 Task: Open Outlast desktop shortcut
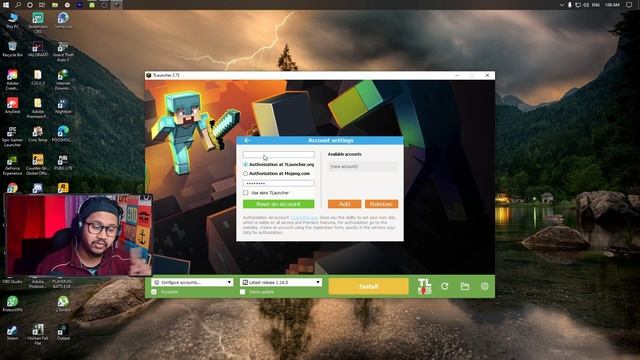click(63, 333)
